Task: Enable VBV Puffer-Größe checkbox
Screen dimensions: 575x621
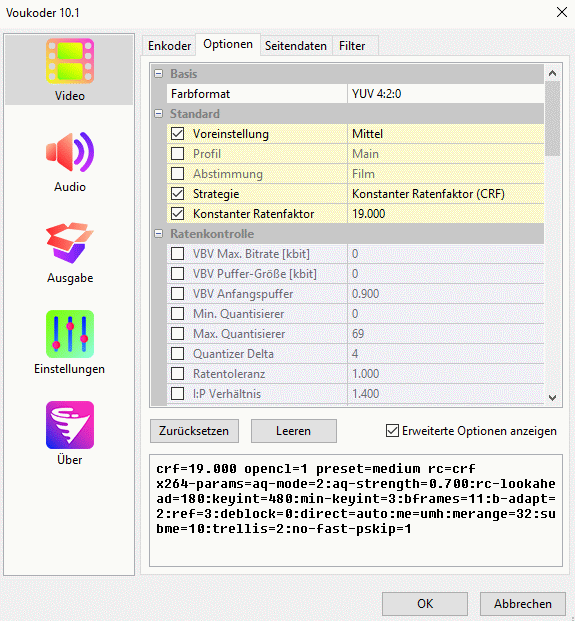Action: pos(177,273)
